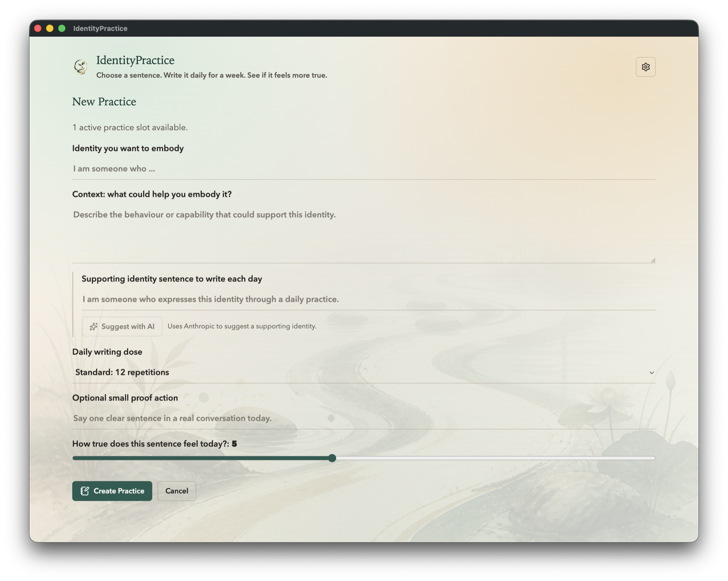Focus the context description textarea
The image size is (728, 581).
click(x=364, y=234)
